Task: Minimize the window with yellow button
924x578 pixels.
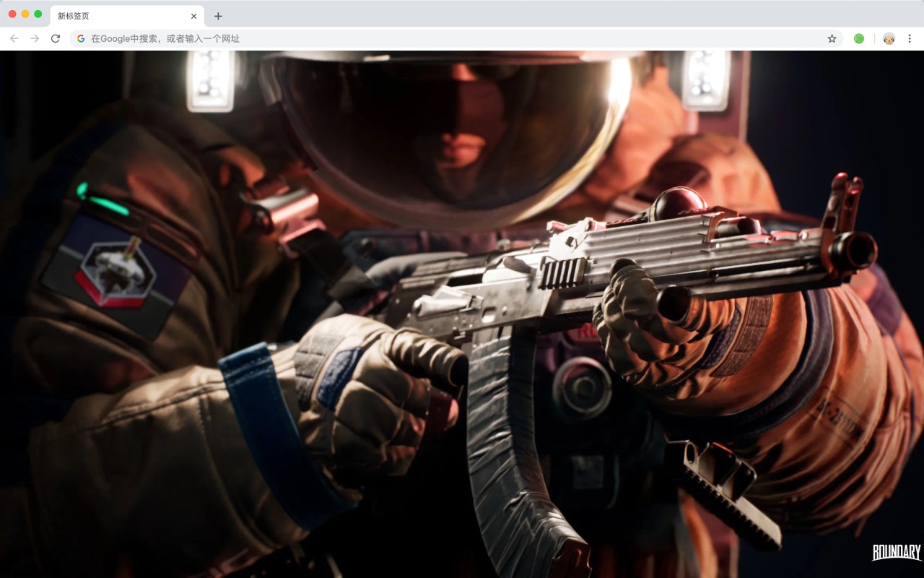Action: [25, 14]
